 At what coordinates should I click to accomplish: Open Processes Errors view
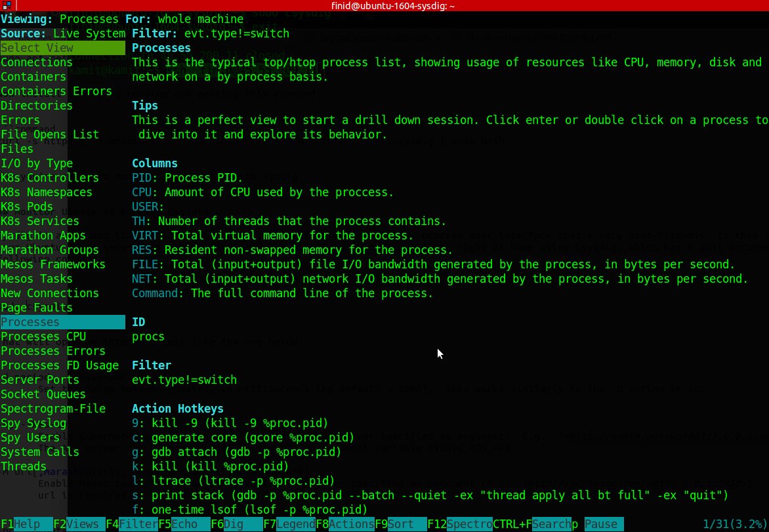[x=53, y=351]
